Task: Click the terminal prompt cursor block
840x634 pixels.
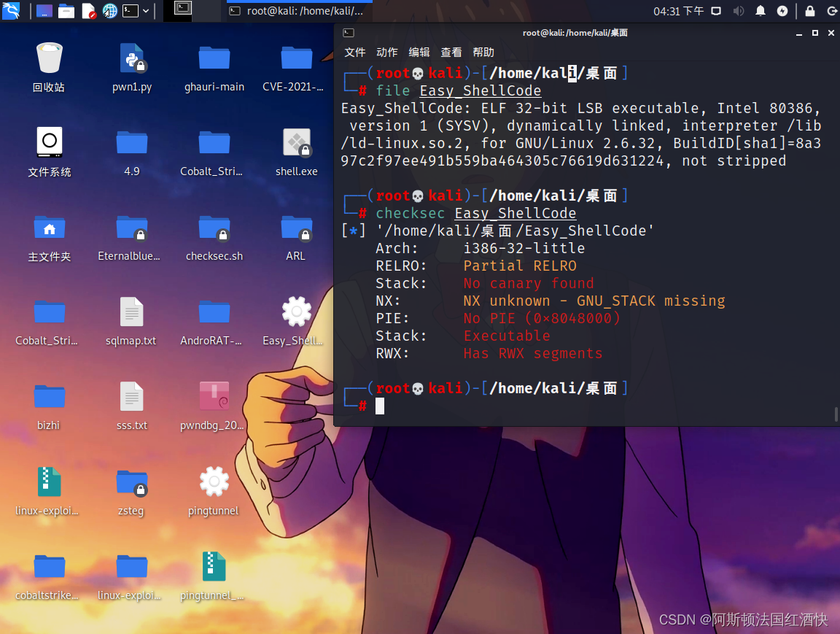Action: pos(380,406)
